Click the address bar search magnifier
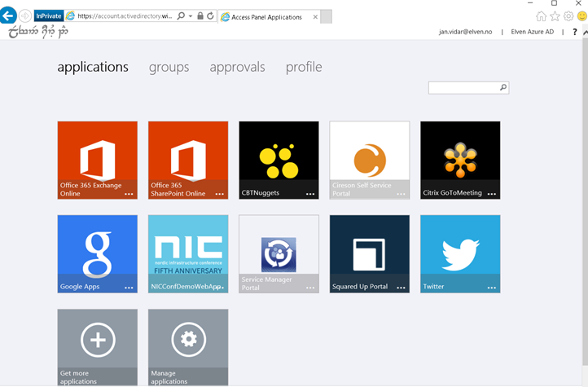This screenshot has height=387, width=588. click(x=181, y=15)
